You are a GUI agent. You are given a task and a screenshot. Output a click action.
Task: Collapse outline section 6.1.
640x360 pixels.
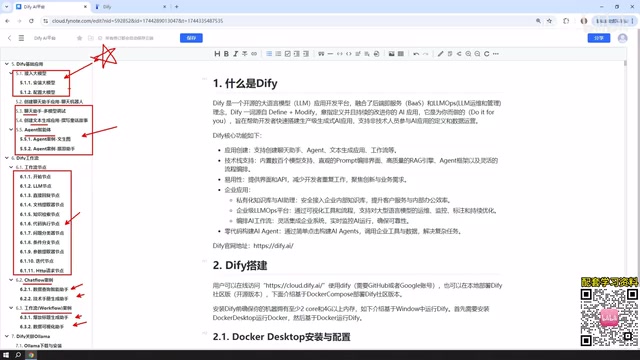[11, 167]
